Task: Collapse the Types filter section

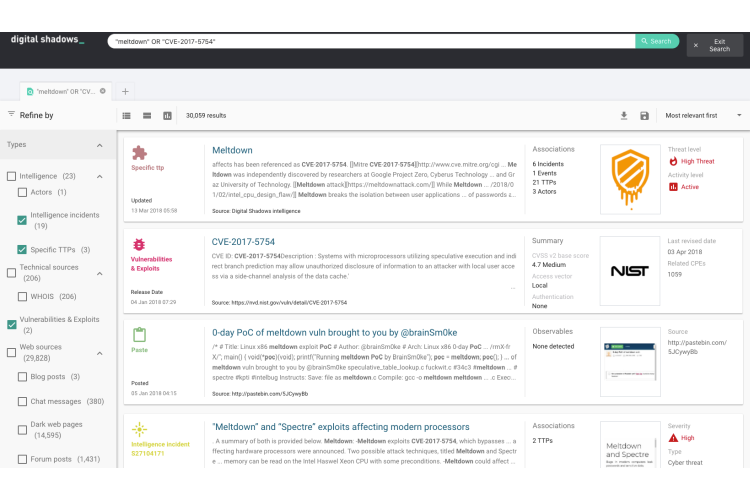Action: (99, 146)
